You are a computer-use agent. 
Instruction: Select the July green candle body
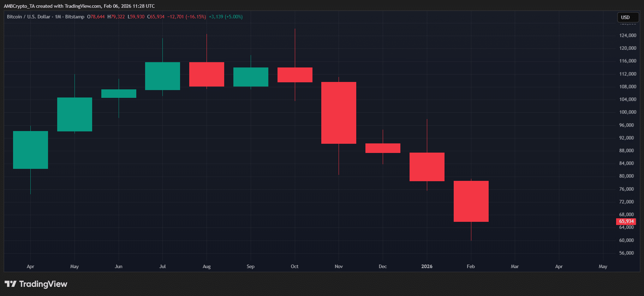pos(162,76)
